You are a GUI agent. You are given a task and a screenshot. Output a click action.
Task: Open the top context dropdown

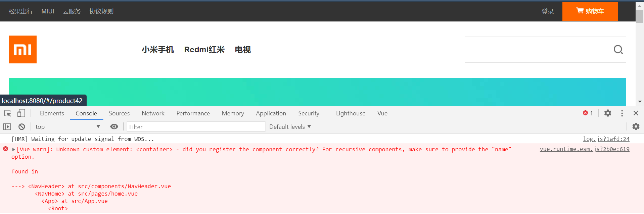[67, 127]
